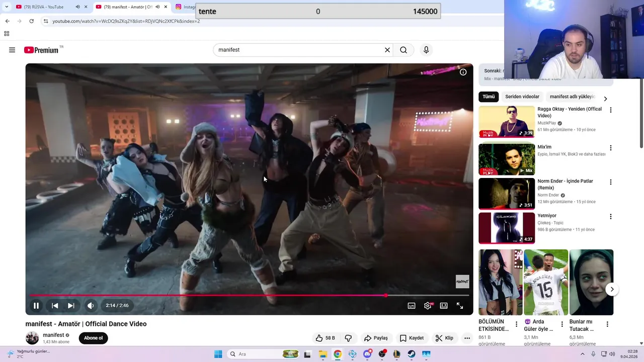Open the manifest channel name link
This screenshot has height=362, width=644.
click(53, 335)
